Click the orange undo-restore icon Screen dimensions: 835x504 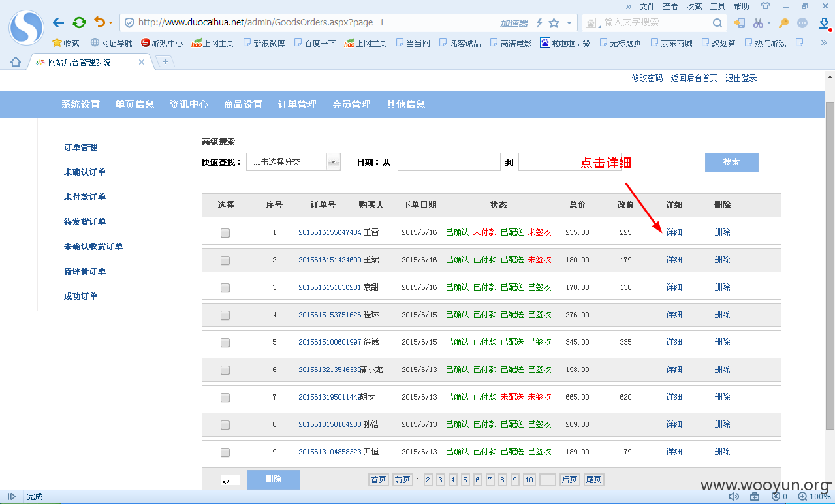(99, 22)
